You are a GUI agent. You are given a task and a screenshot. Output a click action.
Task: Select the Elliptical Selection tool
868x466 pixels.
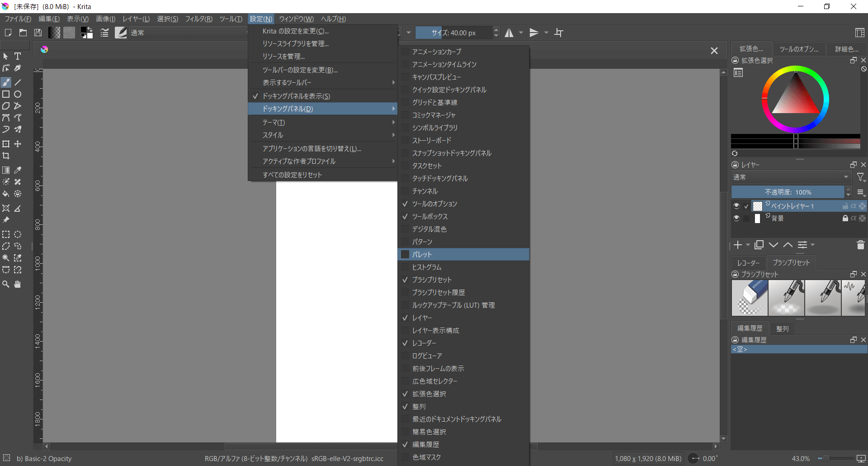click(x=18, y=234)
